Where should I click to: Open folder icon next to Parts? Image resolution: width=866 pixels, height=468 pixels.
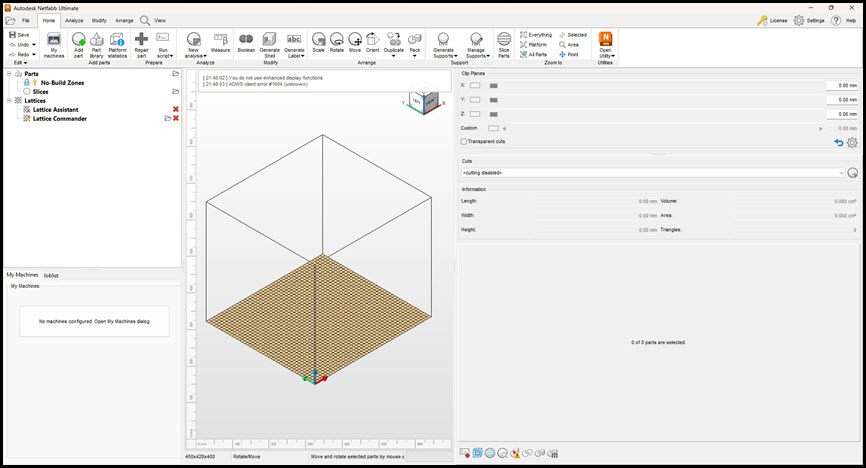click(x=176, y=73)
